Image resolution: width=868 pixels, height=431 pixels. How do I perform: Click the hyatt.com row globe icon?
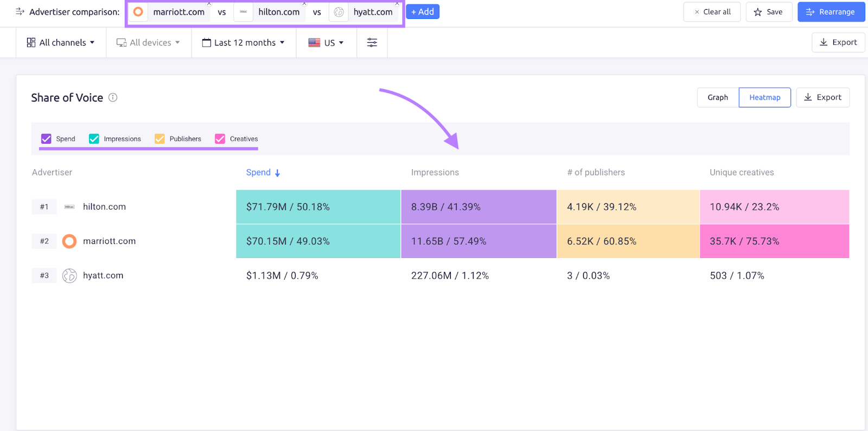point(69,275)
